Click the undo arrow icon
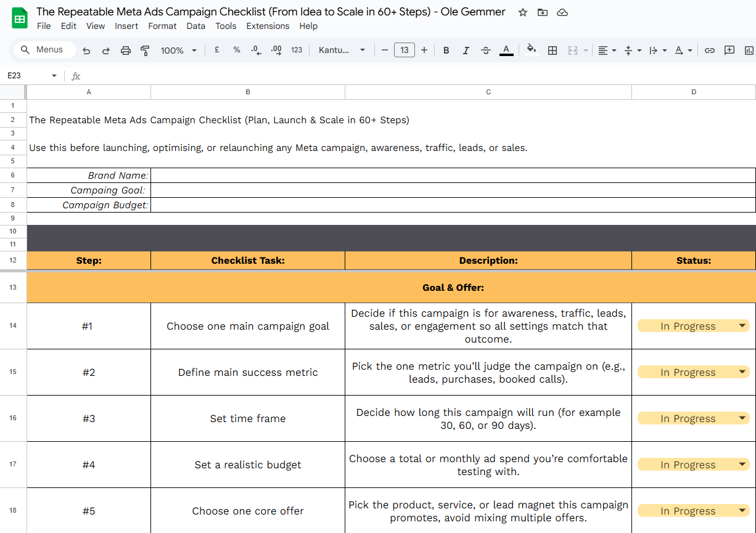 86,51
